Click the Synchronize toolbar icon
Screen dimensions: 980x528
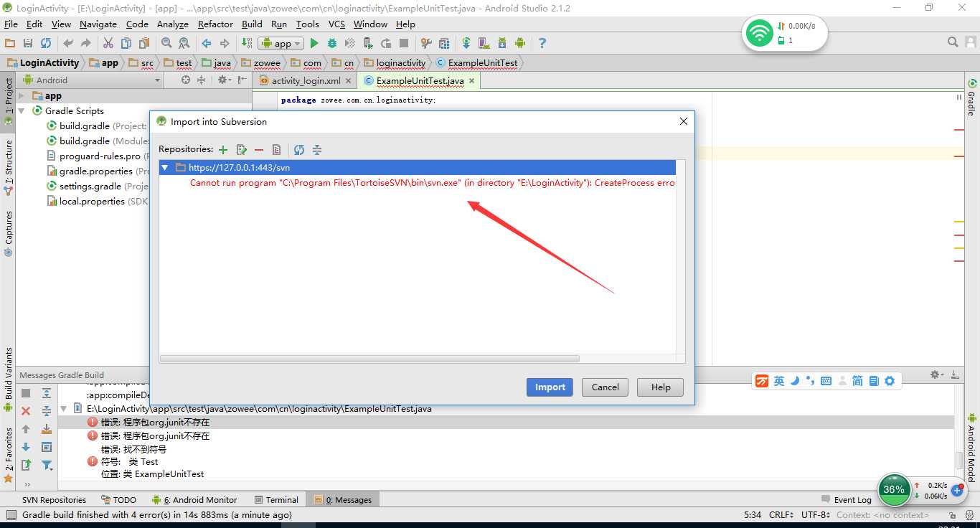click(x=46, y=43)
